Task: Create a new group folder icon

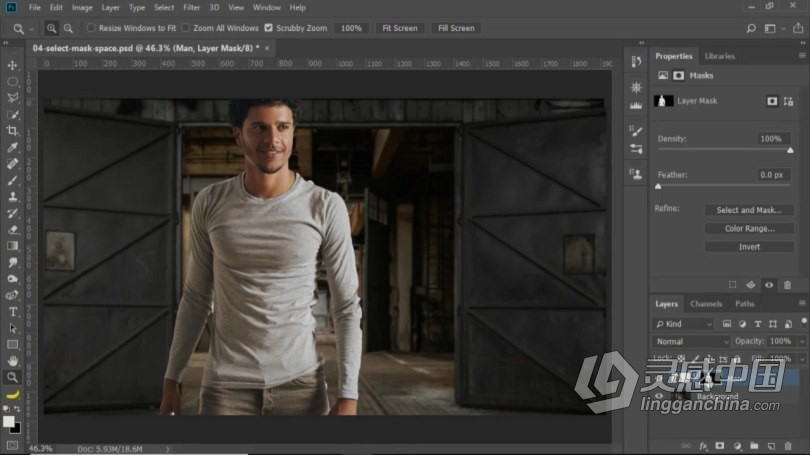Action: tap(754, 446)
